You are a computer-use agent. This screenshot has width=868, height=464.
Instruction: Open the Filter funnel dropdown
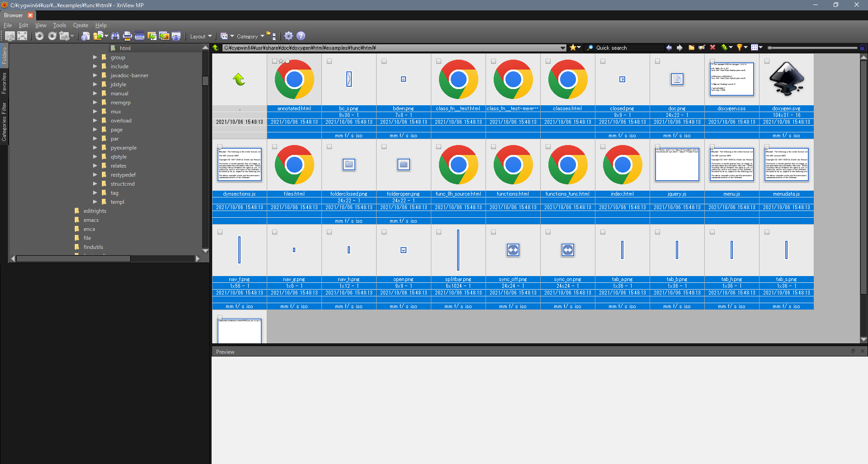coord(742,48)
